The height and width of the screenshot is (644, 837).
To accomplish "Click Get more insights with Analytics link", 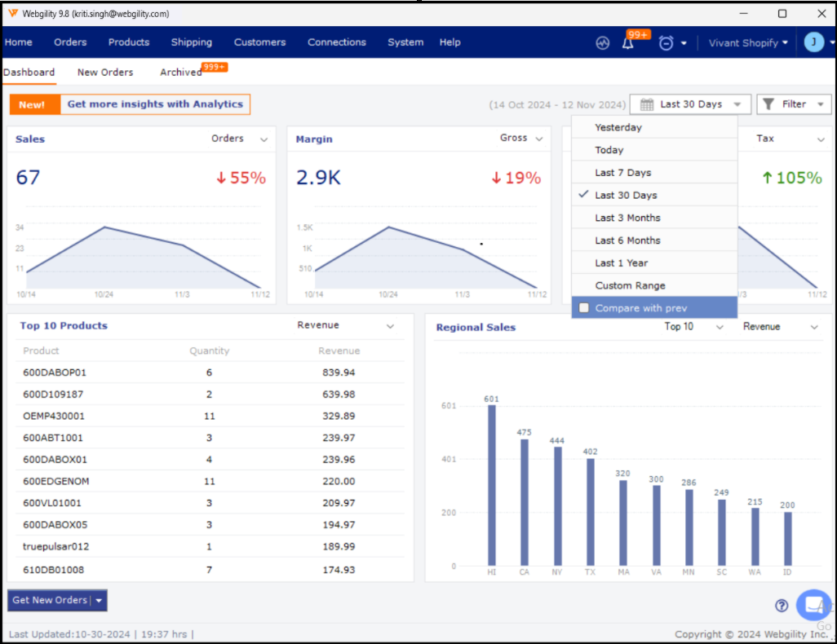I will (155, 104).
